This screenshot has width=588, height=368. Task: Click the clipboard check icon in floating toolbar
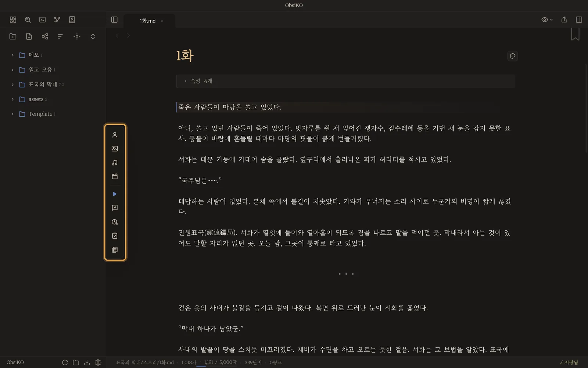pos(115,236)
